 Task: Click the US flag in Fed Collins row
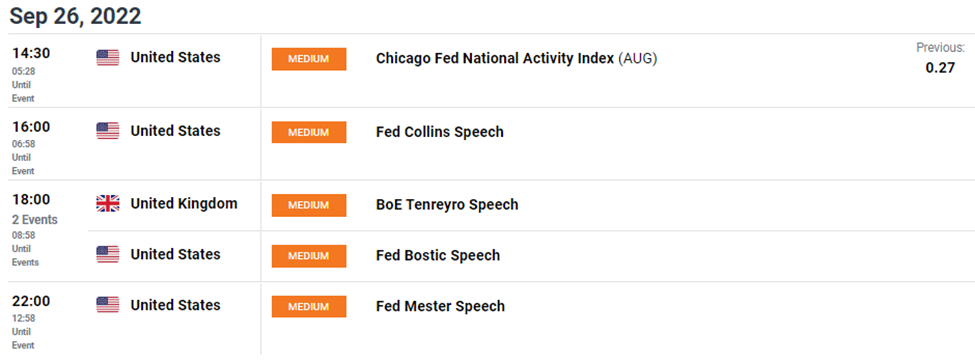pos(108,131)
